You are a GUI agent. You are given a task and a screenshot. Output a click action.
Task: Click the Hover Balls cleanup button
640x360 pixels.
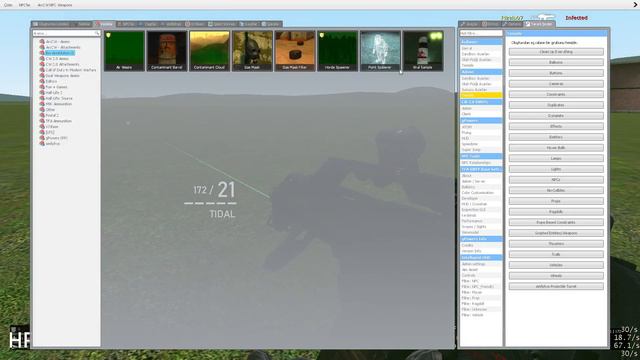click(x=556, y=148)
